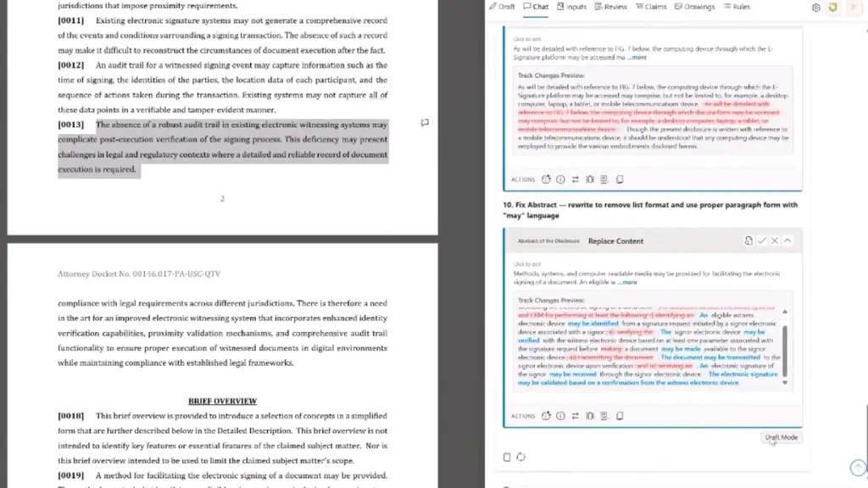
Task: Click the 'Click to edit' text in Abstract card
Action: click(527, 264)
